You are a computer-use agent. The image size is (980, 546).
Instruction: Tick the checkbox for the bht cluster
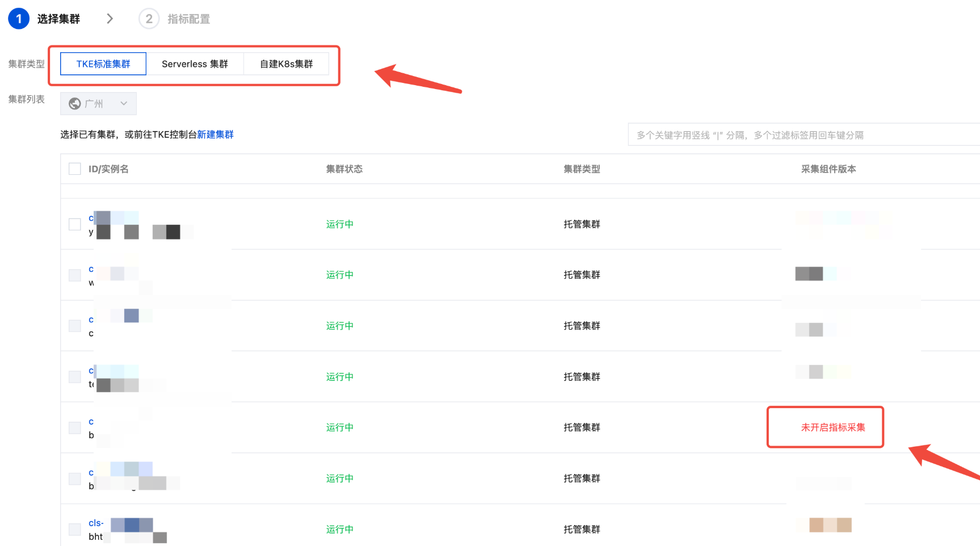75,530
